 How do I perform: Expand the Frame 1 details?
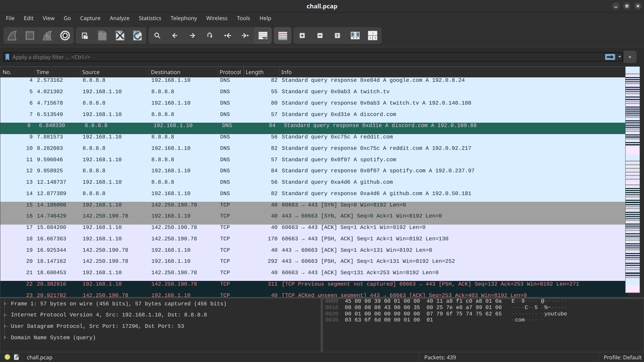click(5, 304)
